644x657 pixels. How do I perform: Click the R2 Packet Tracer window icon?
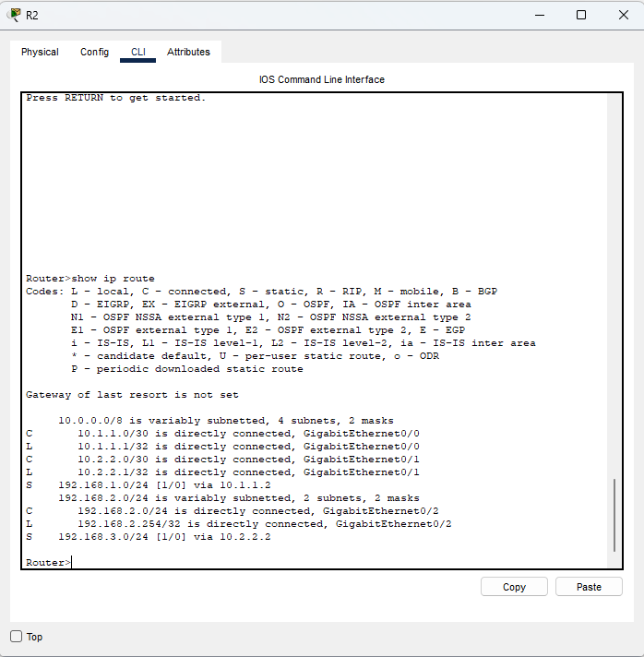pos(14,15)
